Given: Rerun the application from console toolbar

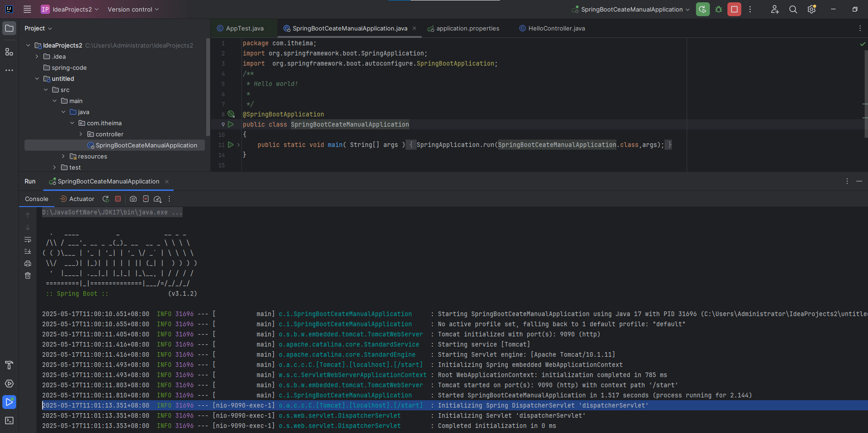Looking at the screenshot, I should [105, 199].
